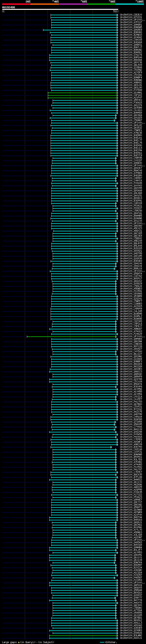This screenshot has height=644, width=146.
Task: Select hit label UniRef100_Q6L509
Action: pos(131,65)
